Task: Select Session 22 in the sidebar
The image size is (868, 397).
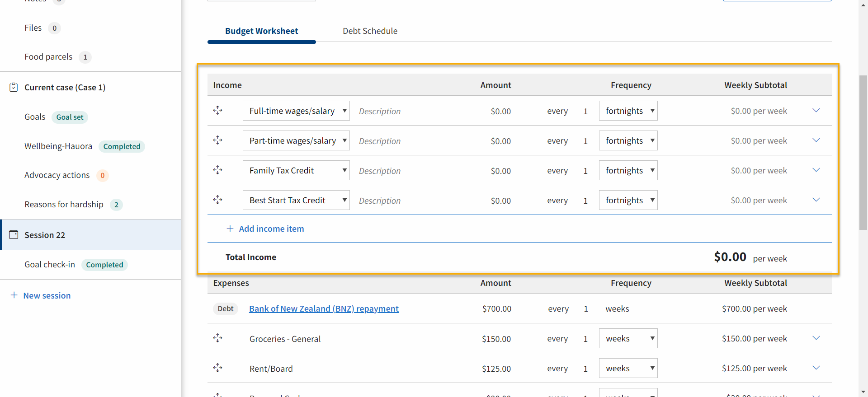Action: point(90,234)
